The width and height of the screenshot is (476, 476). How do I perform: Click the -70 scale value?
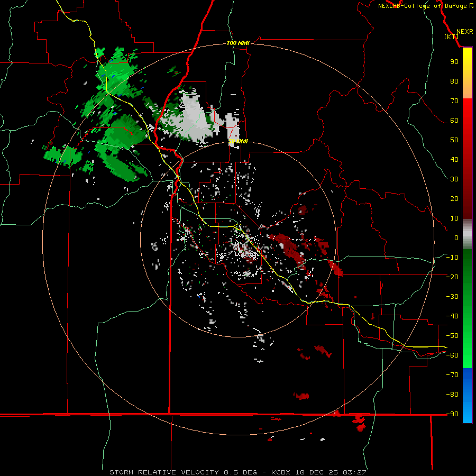click(452, 374)
